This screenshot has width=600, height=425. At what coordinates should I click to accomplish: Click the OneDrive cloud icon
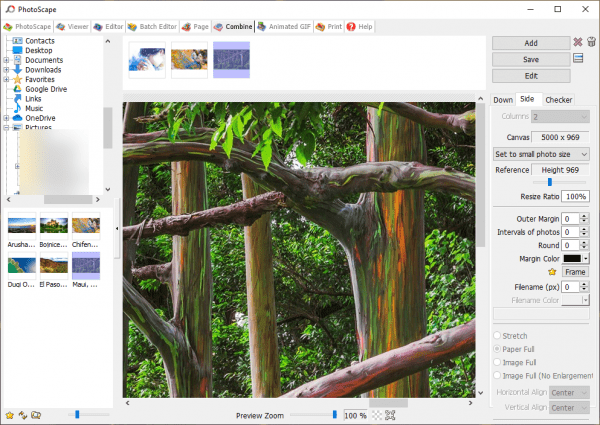(17, 118)
